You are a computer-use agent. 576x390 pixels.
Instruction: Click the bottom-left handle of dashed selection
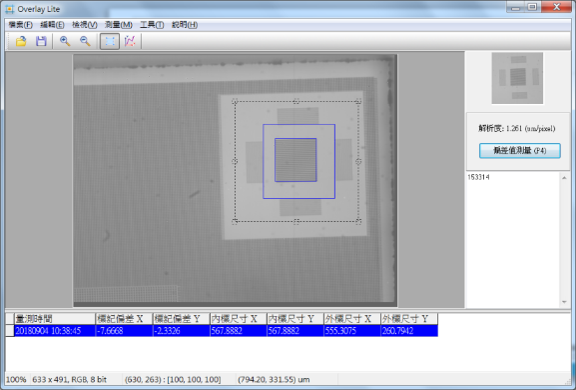tap(235, 221)
